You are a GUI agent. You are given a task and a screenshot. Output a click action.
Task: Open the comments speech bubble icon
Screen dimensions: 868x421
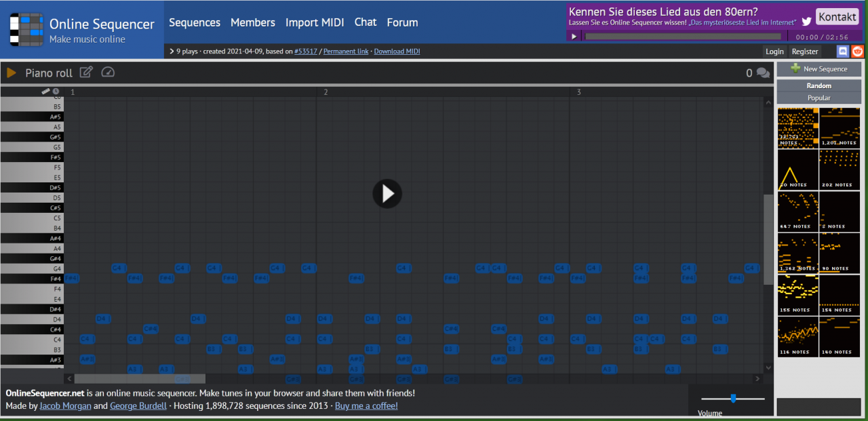[763, 73]
